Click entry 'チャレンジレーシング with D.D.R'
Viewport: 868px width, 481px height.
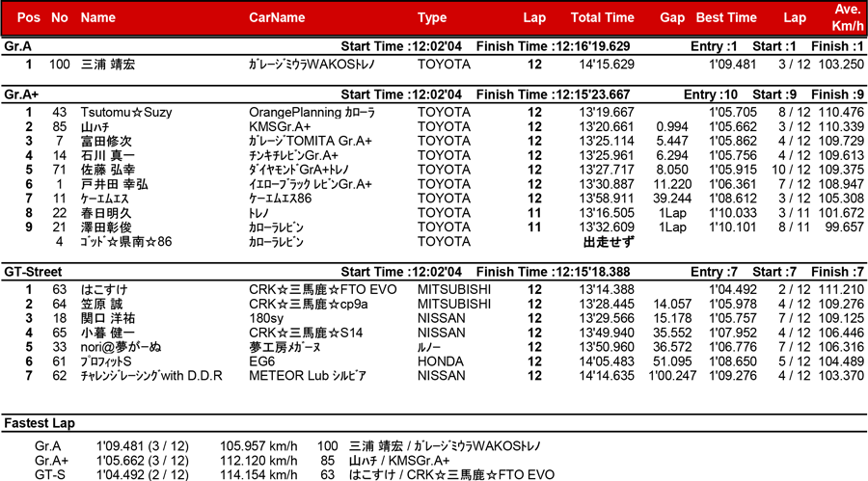coord(151,376)
